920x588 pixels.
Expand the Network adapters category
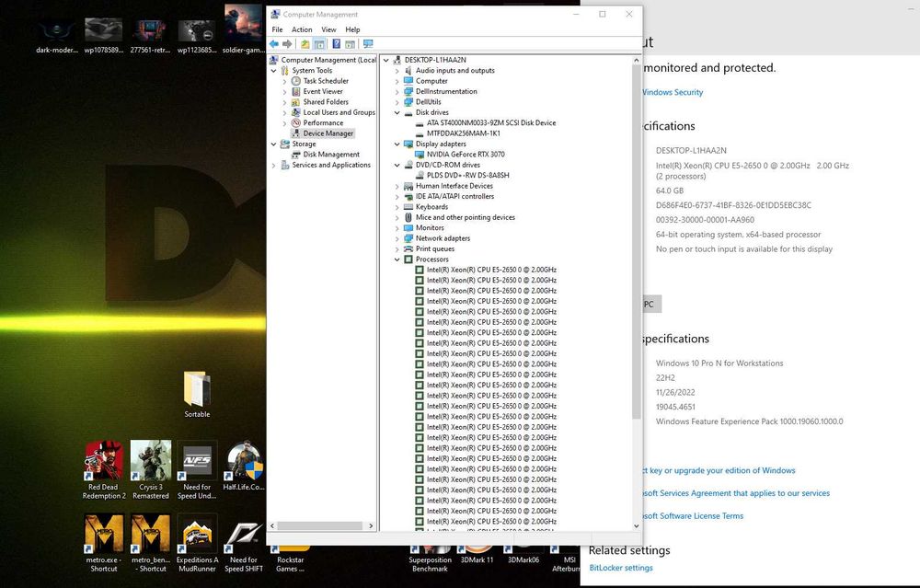coord(397,239)
